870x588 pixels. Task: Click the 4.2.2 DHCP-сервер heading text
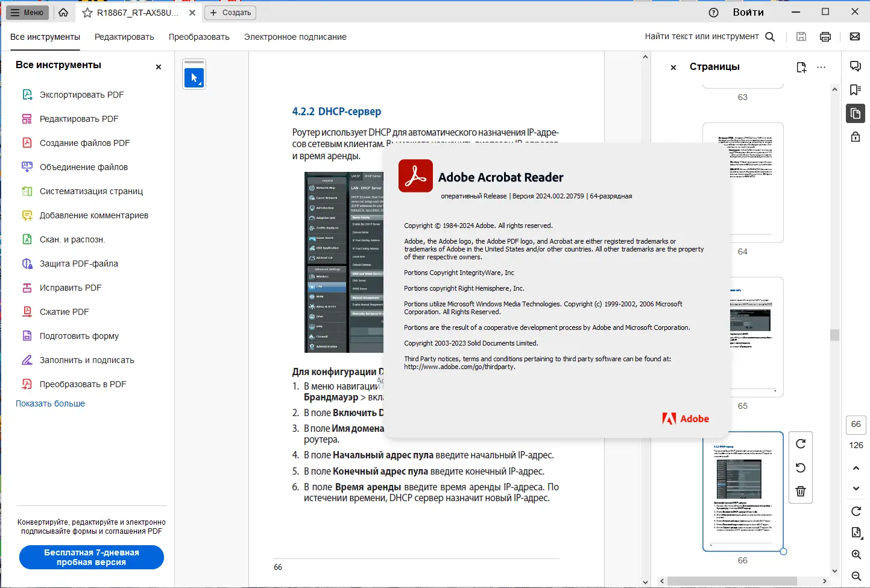(336, 112)
